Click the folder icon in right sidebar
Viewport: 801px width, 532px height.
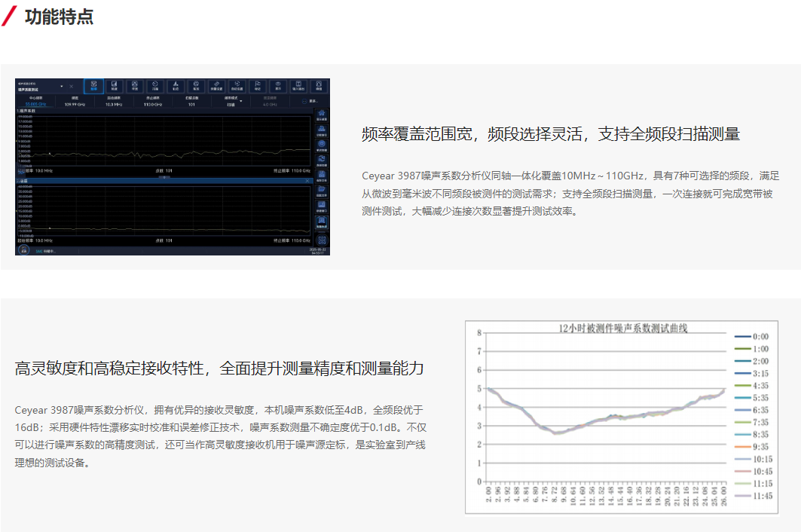(322, 189)
